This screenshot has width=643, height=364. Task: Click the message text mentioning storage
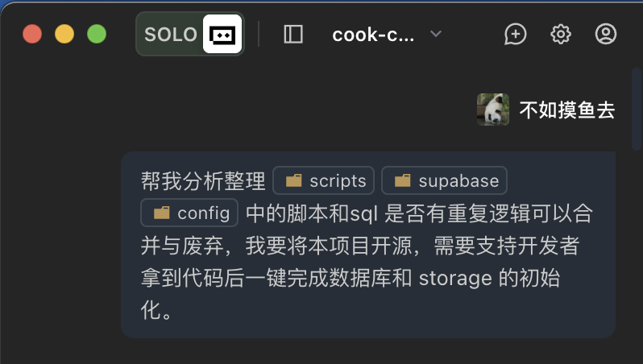click(455, 279)
